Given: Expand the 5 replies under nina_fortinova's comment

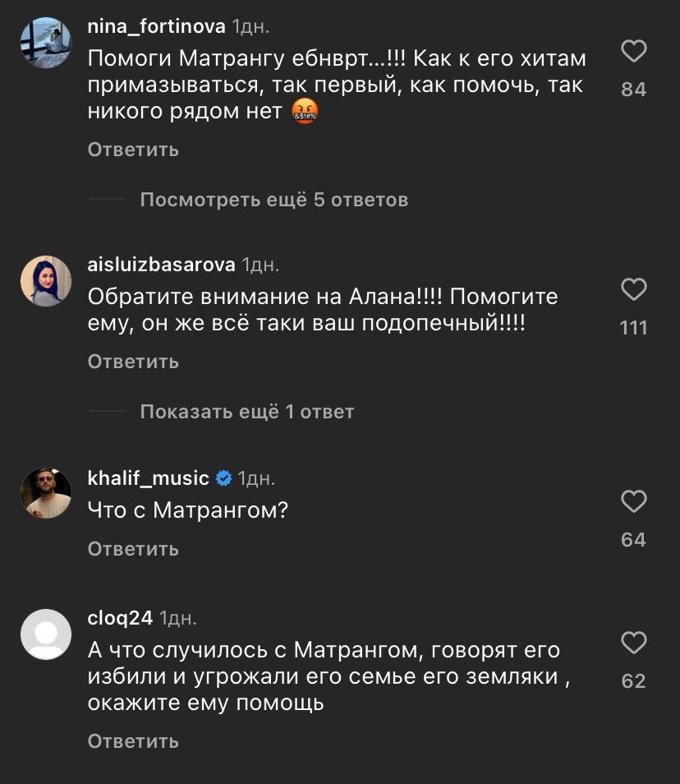Looking at the screenshot, I should tap(274, 199).
